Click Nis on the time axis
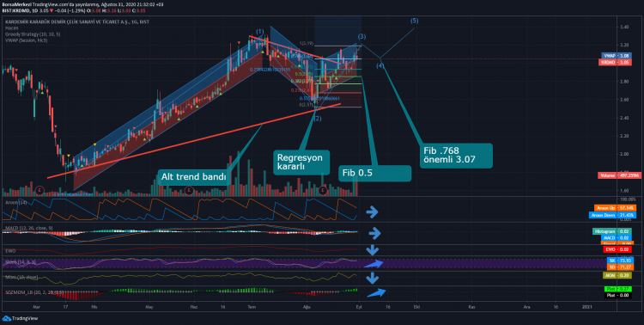 [94, 307]
